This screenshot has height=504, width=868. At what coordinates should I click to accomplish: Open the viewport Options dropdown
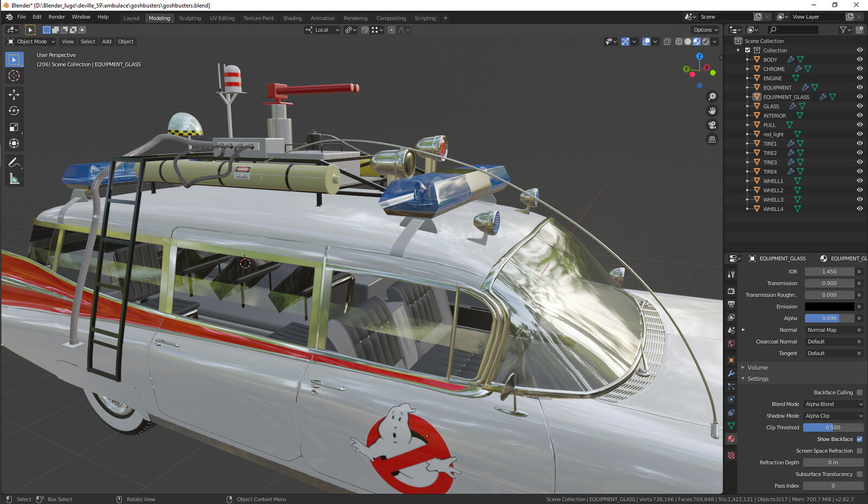pos(705,30)
